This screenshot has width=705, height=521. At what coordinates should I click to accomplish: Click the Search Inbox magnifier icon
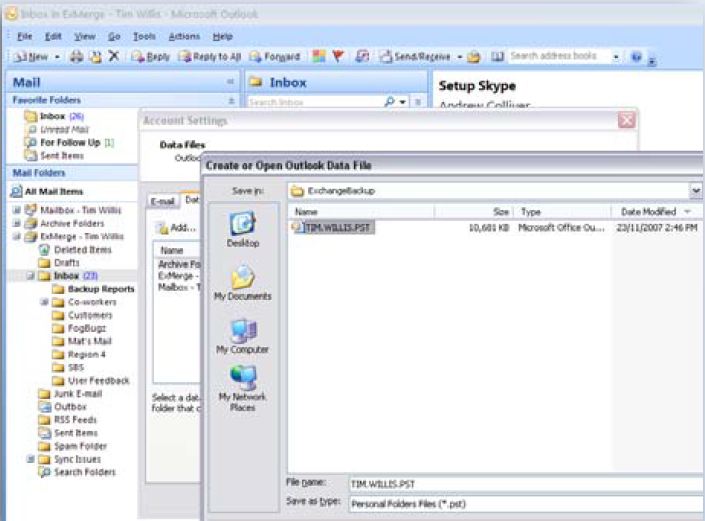coord(389,102)
